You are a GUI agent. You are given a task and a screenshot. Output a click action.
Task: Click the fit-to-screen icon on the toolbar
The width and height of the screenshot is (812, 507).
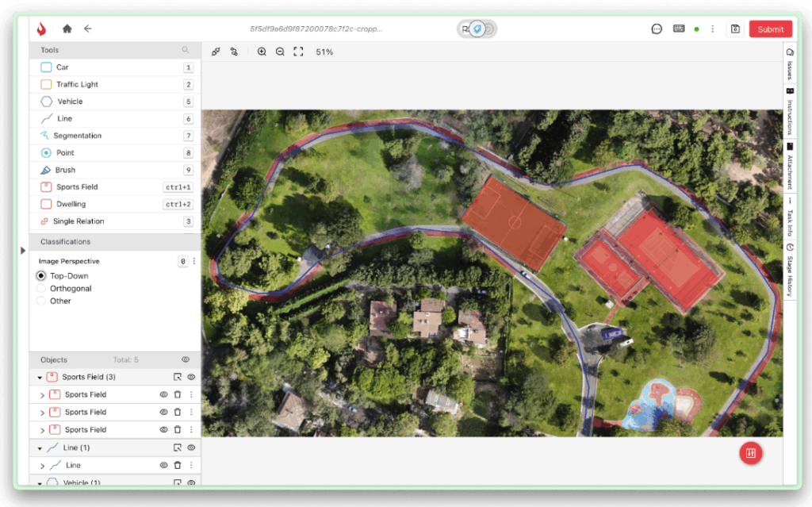click(298, 52)
